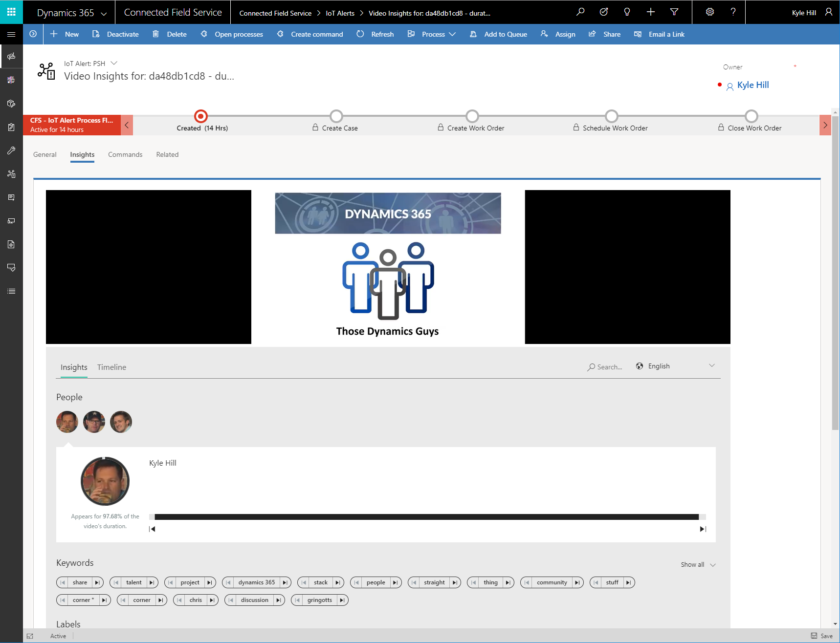Open the settings gear icon

[x=710, y=12]
